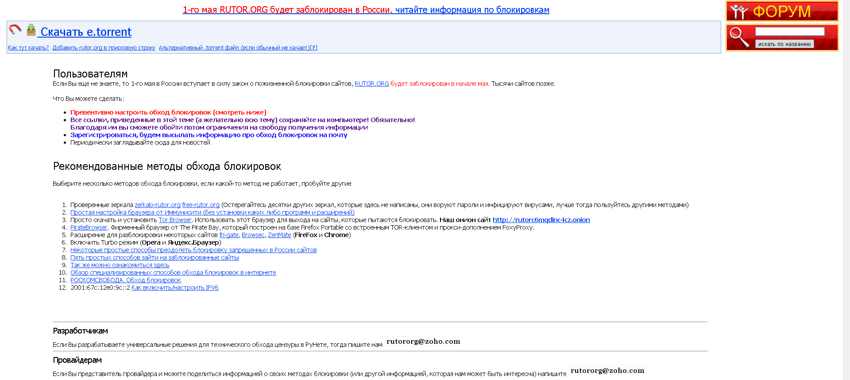Click 'Простая настройка браузера от Иммунисити'
Viewport: 850px width, 380px height.
[212, 212]
